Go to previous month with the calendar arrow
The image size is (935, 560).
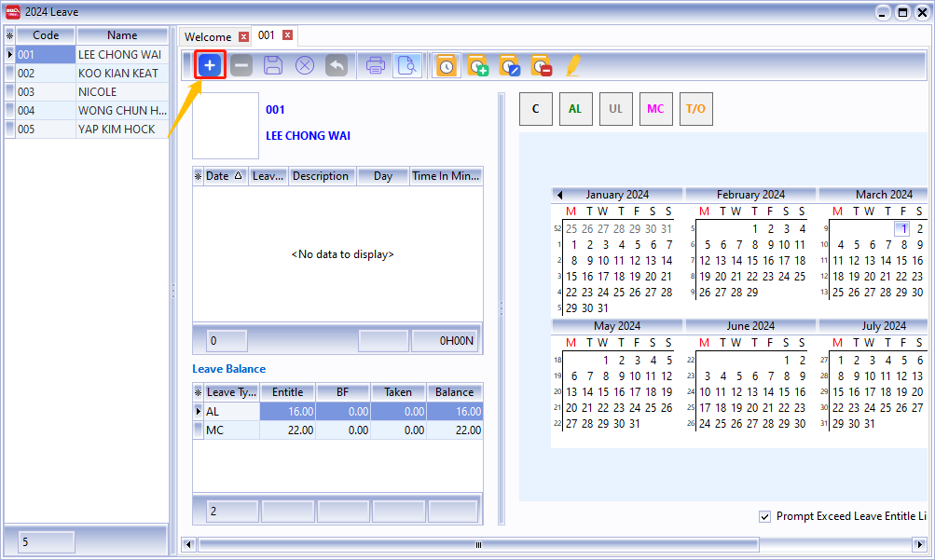point(558,195)
